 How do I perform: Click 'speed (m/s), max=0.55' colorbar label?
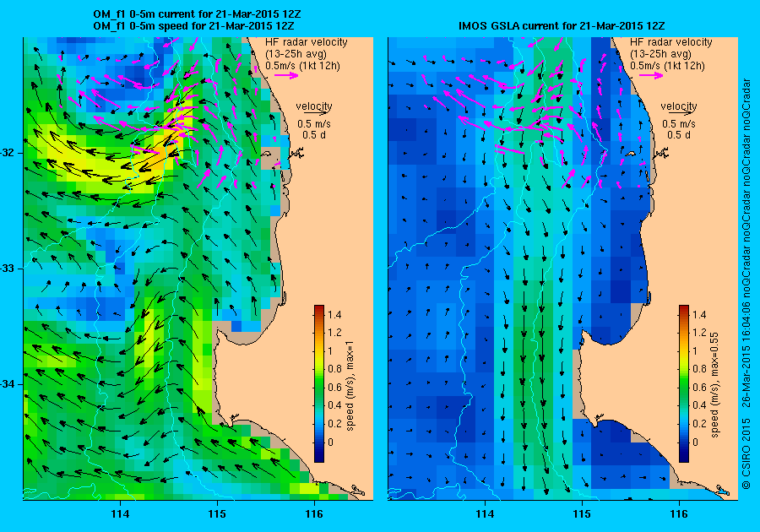tap(714, 385)
